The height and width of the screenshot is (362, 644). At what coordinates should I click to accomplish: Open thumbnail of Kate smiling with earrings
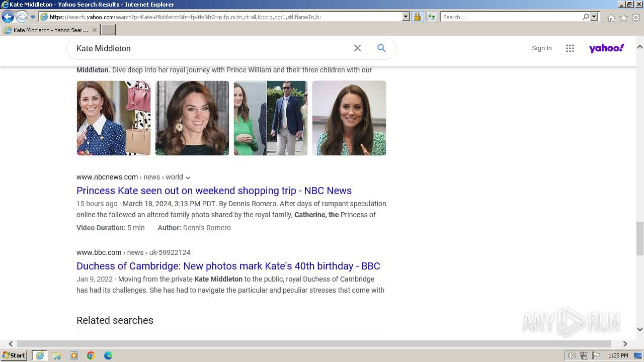coord(192,118)
